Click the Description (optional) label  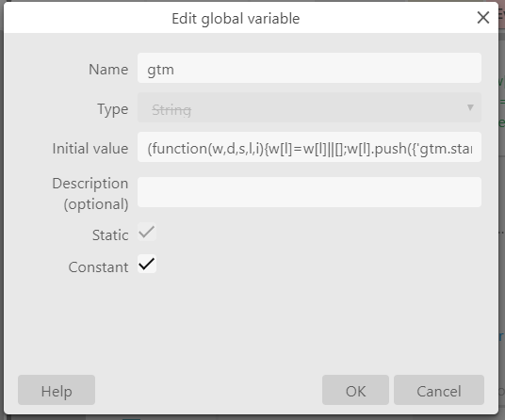90,194
